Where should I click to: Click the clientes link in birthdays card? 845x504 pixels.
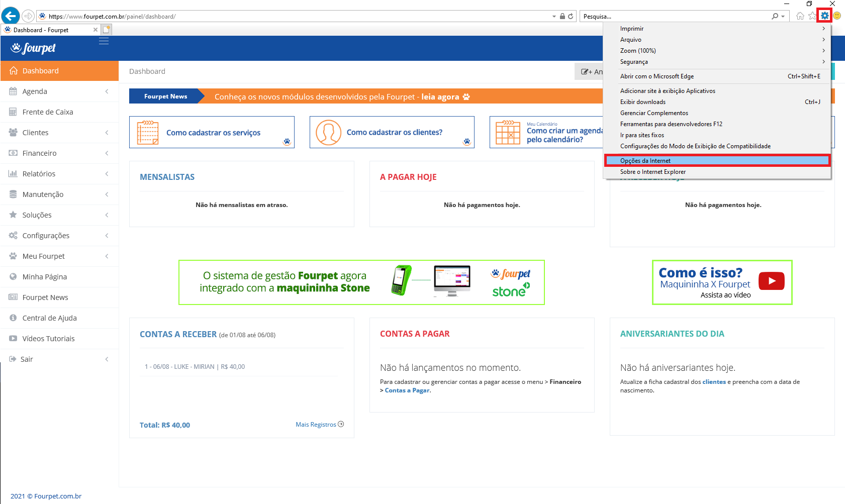[714, 382]
